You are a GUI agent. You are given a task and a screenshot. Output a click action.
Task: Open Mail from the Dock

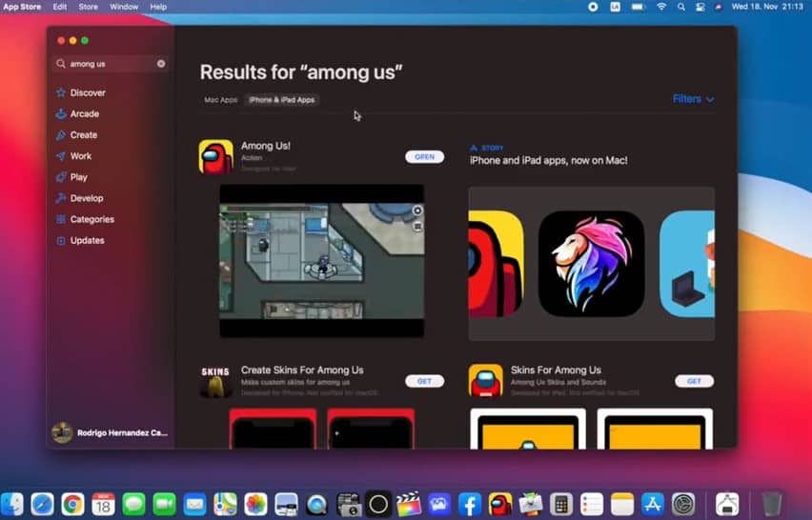pyautogui.click(x=194, y=504)
